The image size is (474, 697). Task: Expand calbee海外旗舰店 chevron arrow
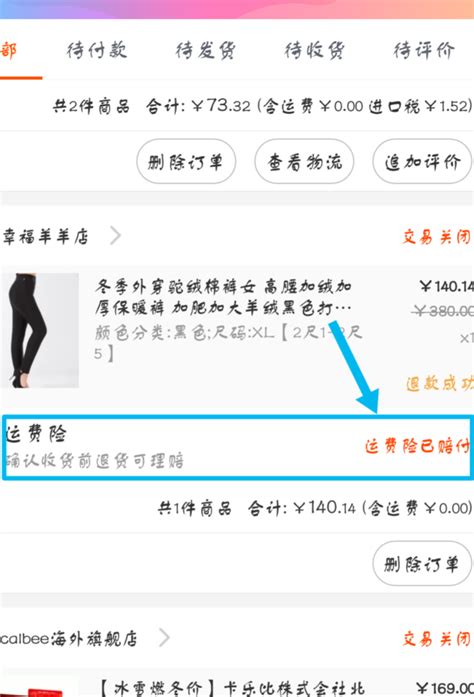pyautogui.click(x=164, y=638)
